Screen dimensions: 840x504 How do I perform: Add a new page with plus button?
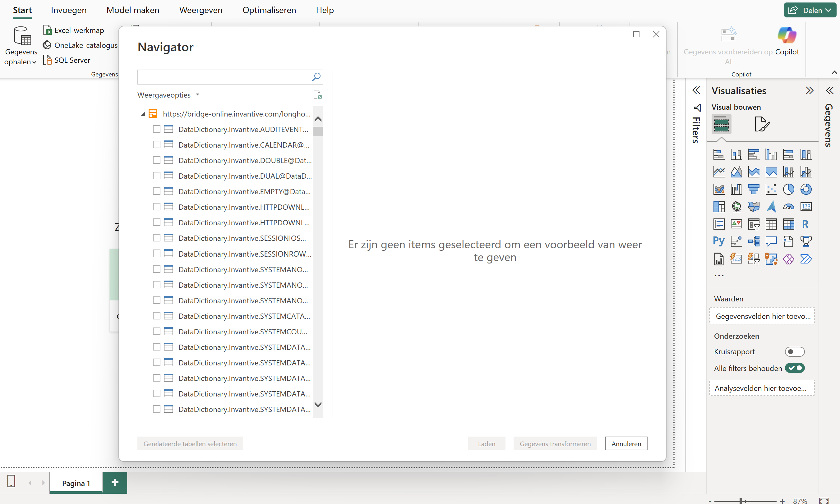(x=115, y=482)
